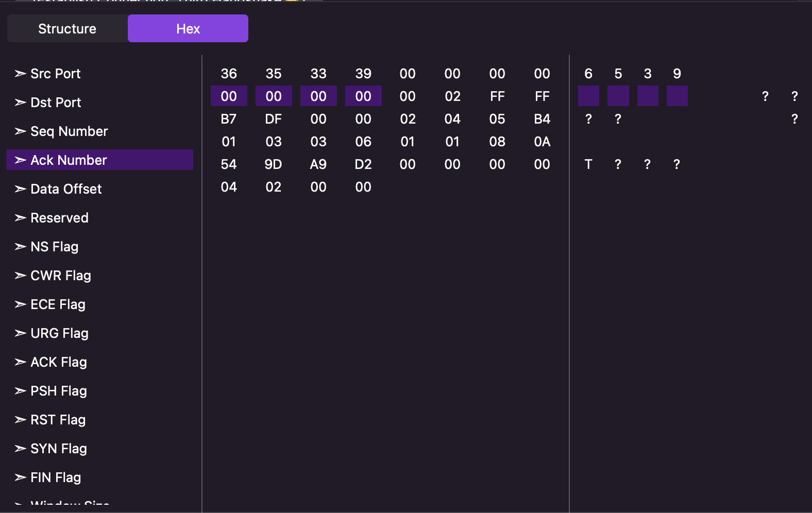Select the URG Flag field
This screenshot has height=513, width=812.
[99, 333]
